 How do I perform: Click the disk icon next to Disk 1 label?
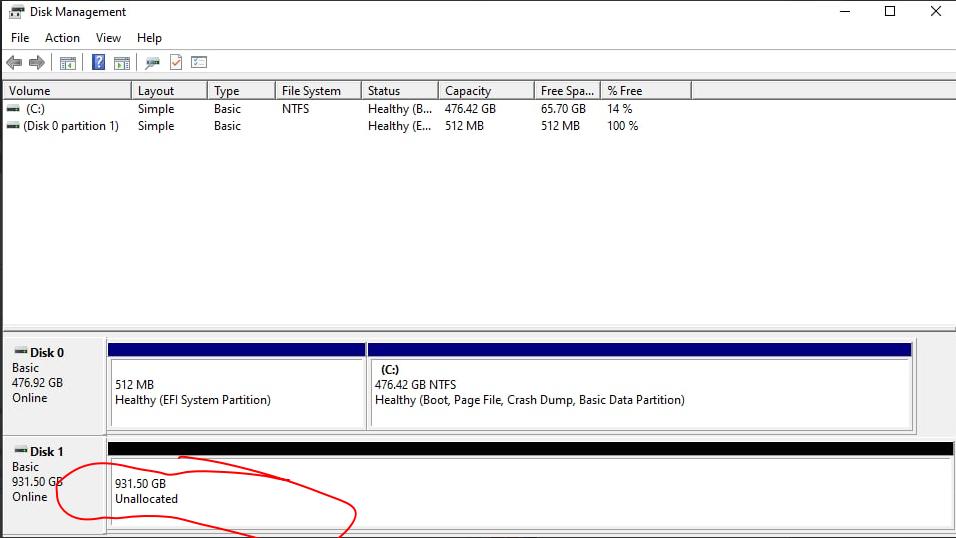point(21,450)
